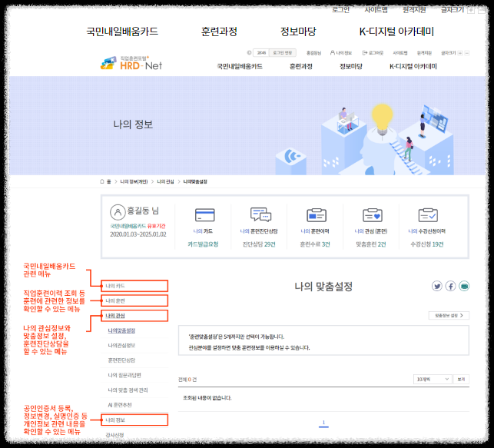This screenshot has height=448, width=494.
Task: Expand 나의 훈련 in the left sidebar
Action: [134, 300]
